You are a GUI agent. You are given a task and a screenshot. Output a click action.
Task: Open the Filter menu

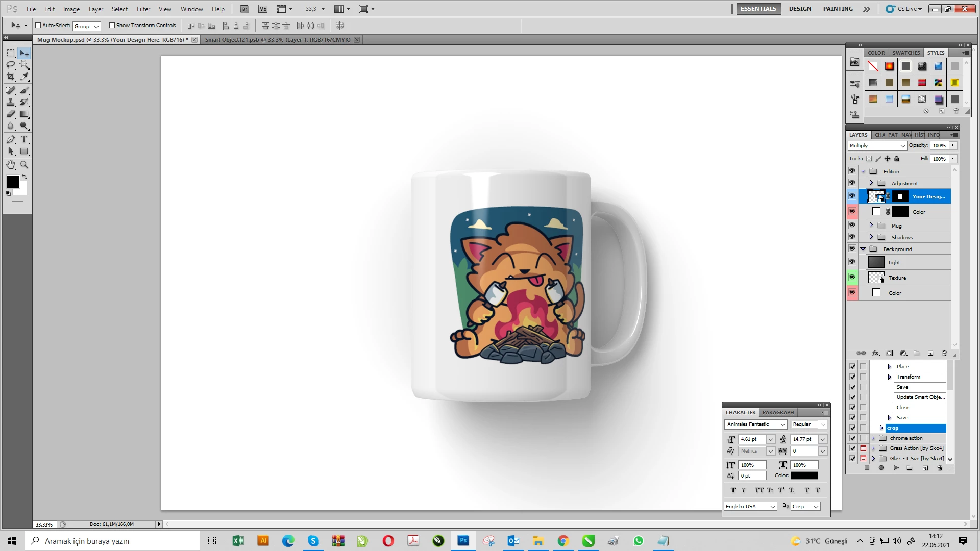143,9
